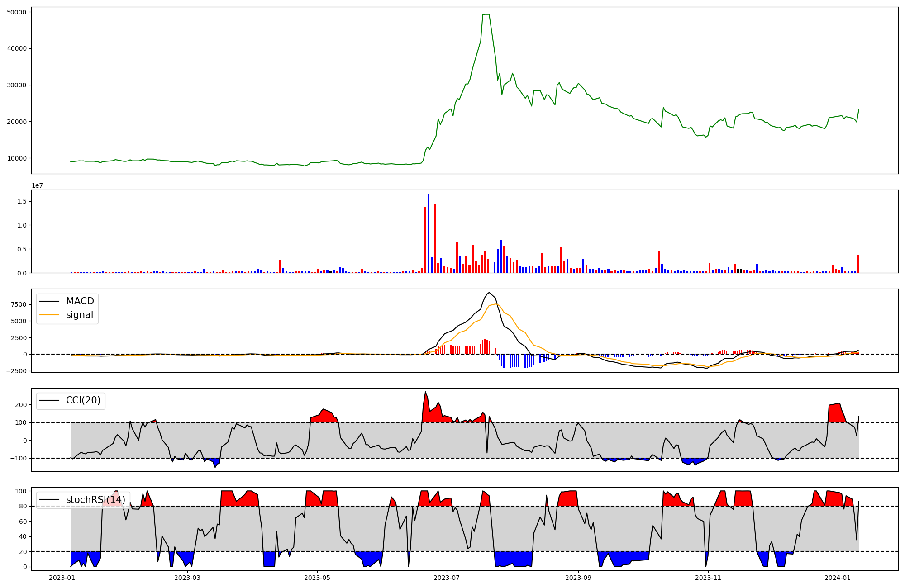Click the price chart's highest peak

[x=486, y=14]
